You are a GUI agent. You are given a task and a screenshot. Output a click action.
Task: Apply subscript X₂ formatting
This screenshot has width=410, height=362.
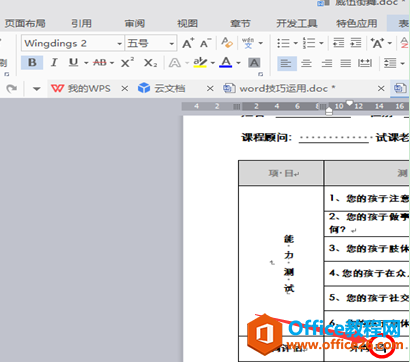pos(150,63)
